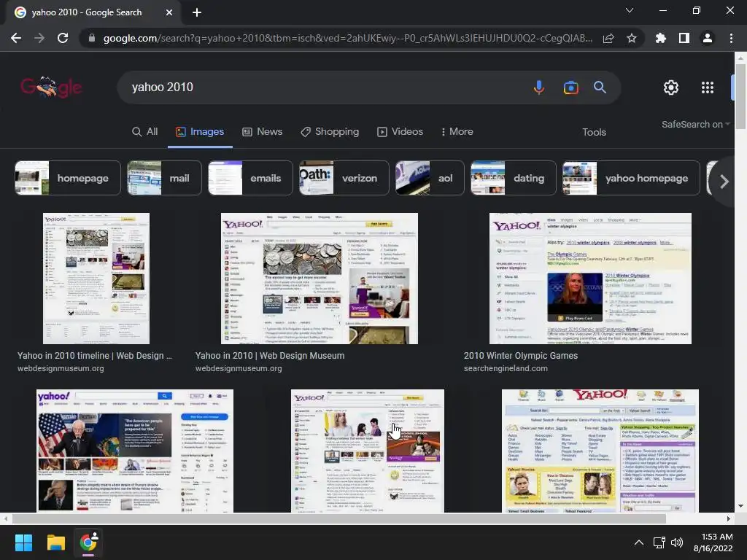Open File Explorer from taskbar
747x560 pixels.
point(55,542)
